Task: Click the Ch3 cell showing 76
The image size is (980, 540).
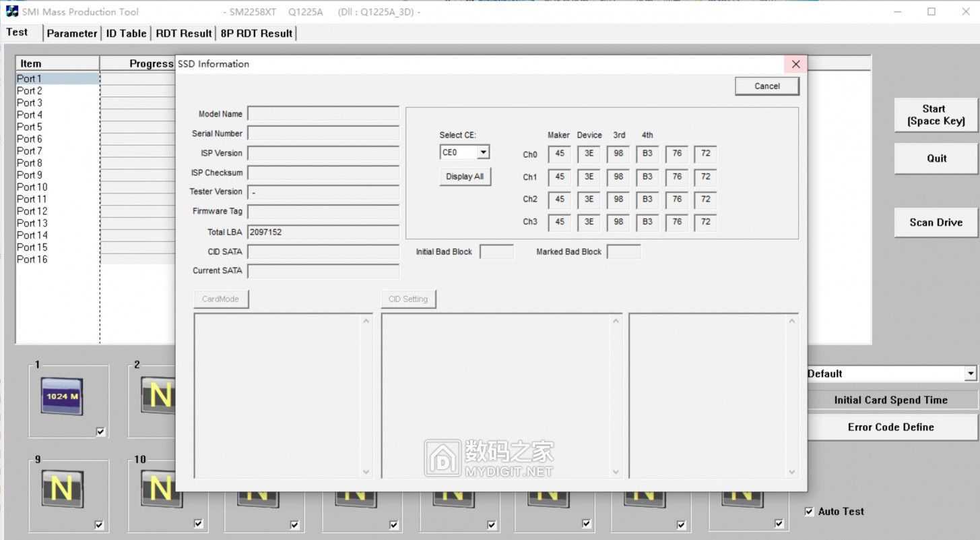Action: click(x=677, y=221)
